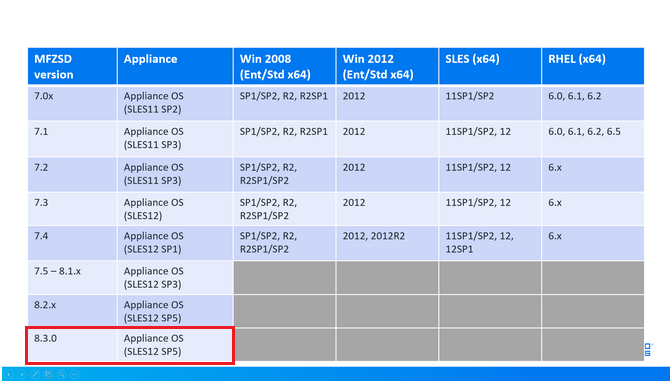
Task: Select 'Appliance OS (SLES11 SP2)' cell
Action: pyautogui.click(x=175, y=103)
